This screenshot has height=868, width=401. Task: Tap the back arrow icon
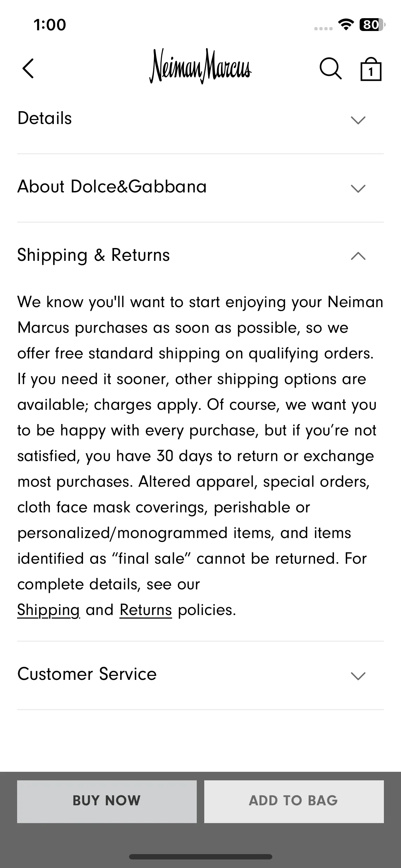click(x=28, y=68)
